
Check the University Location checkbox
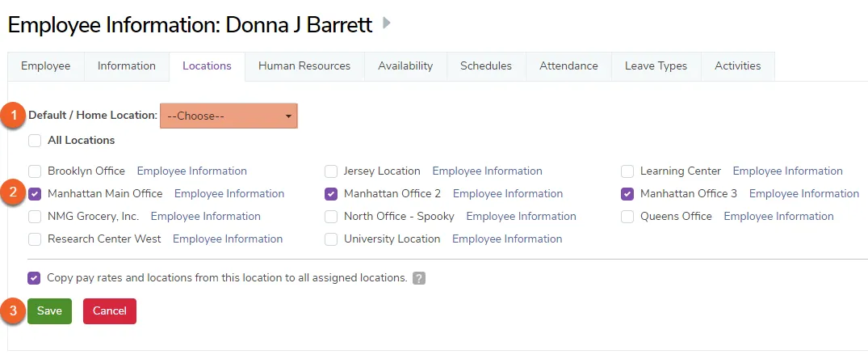click(x=331, y=239)
